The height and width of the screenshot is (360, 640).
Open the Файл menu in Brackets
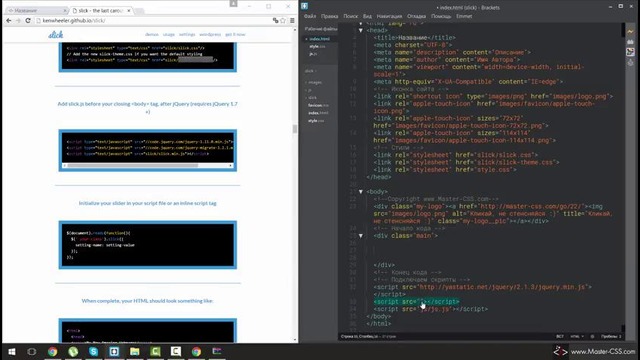click(x=310, y=16)
